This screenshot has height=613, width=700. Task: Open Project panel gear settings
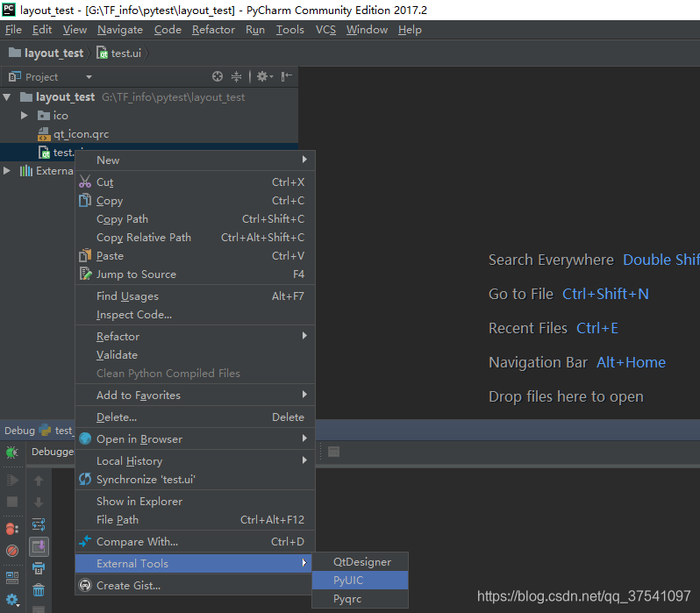click(264, 77)
